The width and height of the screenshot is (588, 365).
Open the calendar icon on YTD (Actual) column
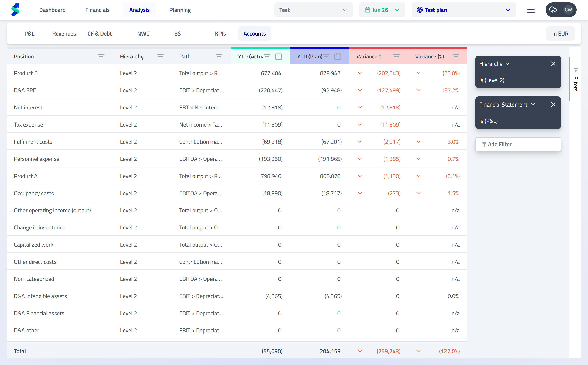[x=278, y=56]
